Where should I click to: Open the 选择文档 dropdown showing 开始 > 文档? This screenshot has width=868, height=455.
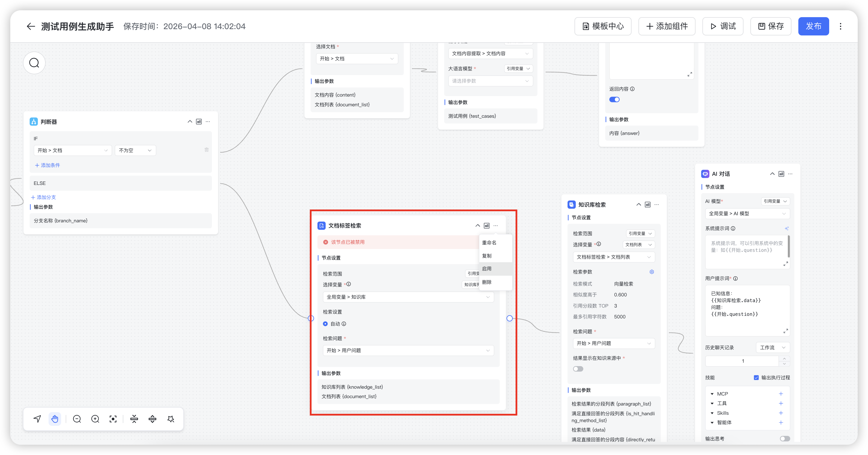tap(357, 59)
